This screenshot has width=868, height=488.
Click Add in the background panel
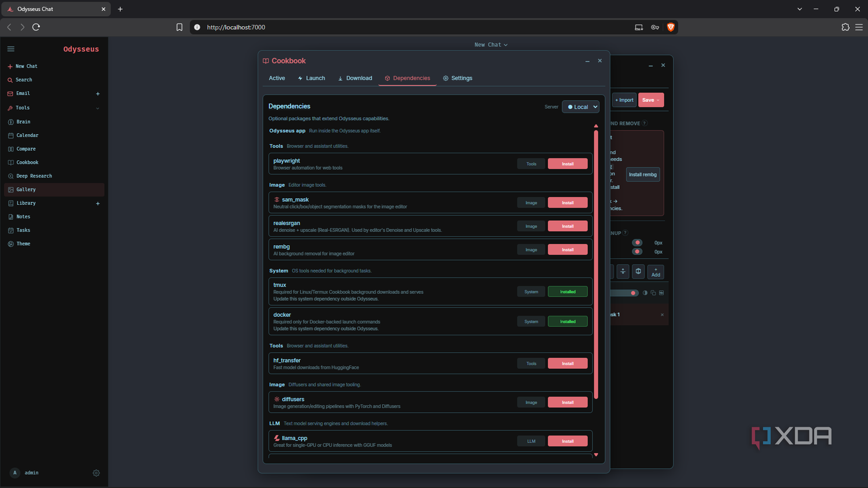pyautogui.click(x=656, y=272)
